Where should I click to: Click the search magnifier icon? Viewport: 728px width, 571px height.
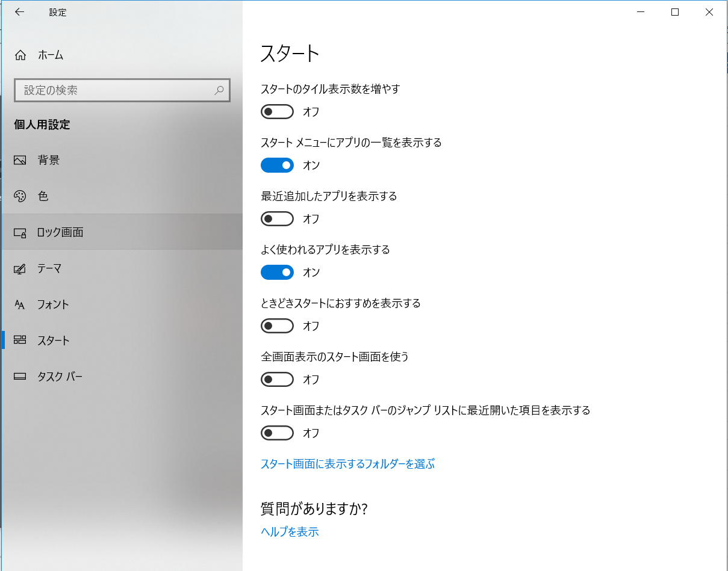point(219,90)
